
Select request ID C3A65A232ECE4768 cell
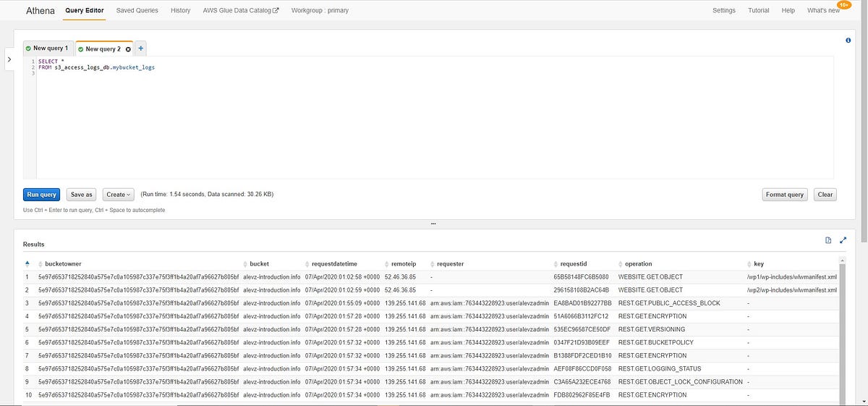(582, 381)
